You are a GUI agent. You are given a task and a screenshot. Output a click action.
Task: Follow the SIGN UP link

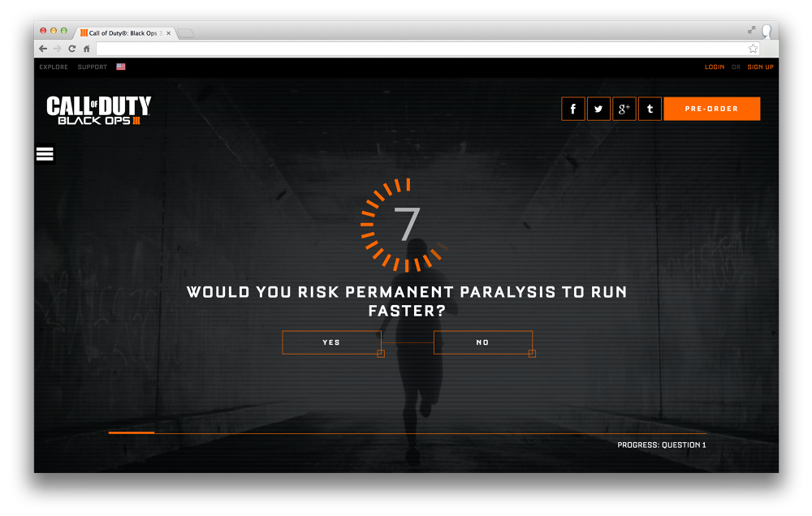[760, 67]
